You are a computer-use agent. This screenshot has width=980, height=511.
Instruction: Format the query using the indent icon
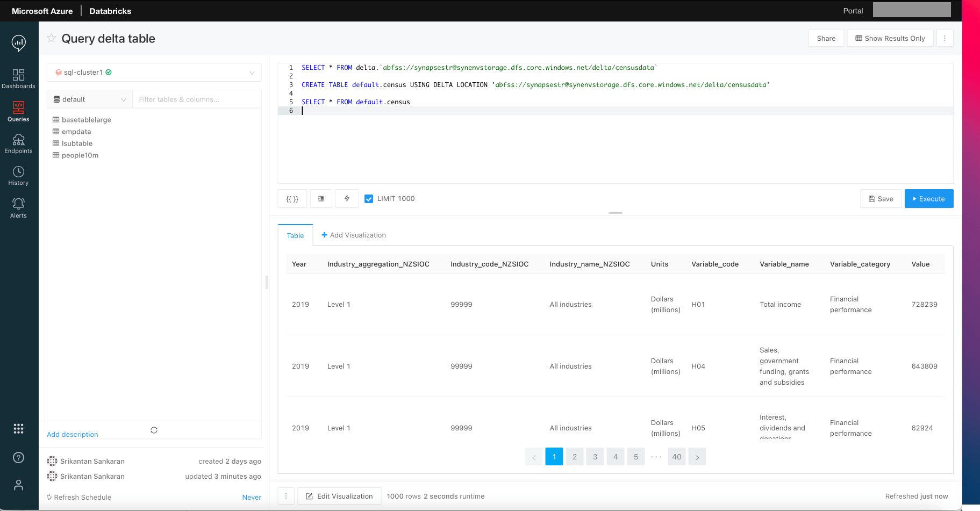321,198
